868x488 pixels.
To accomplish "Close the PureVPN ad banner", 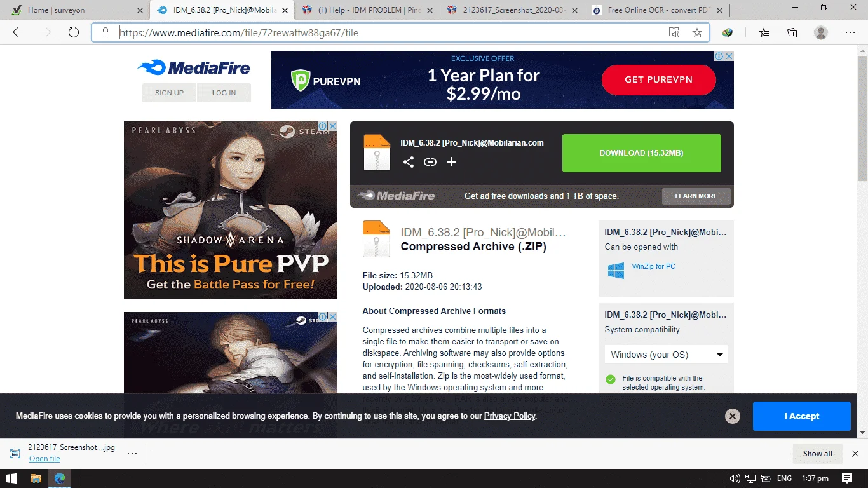I will [729, 57].
